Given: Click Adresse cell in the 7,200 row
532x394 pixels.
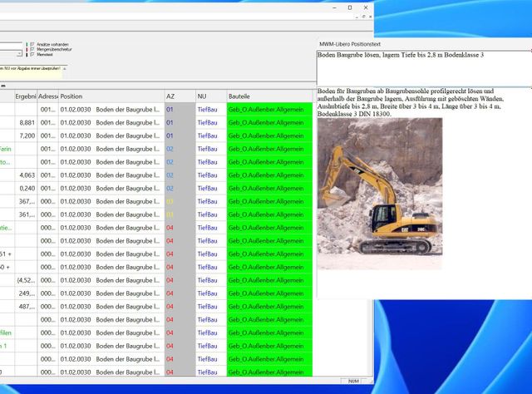Looking at the screenshot, I should tap(48, 135).
